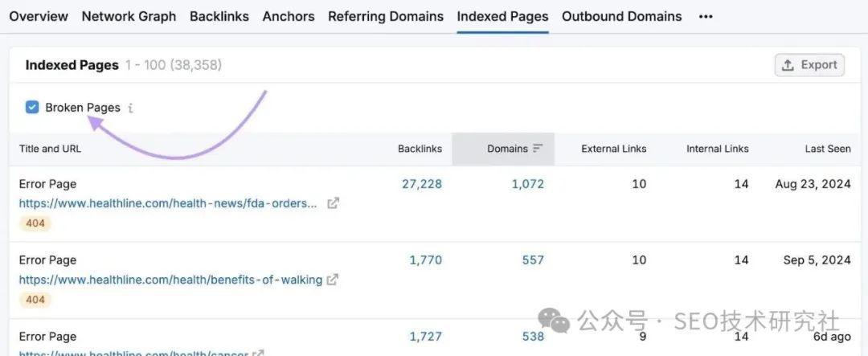Click the Export button
This screenshot has width=868, height=356.
(809, 65)
